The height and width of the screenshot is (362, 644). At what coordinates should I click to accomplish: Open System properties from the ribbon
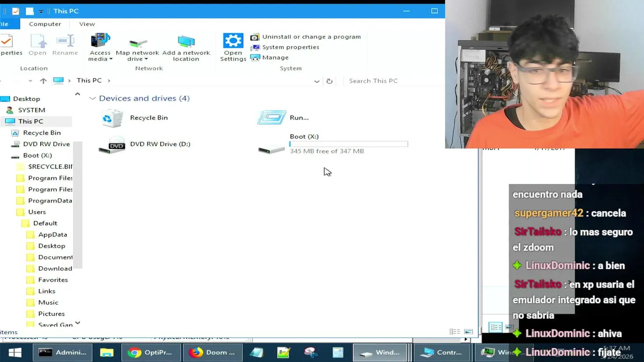click(x=285, y=47)
